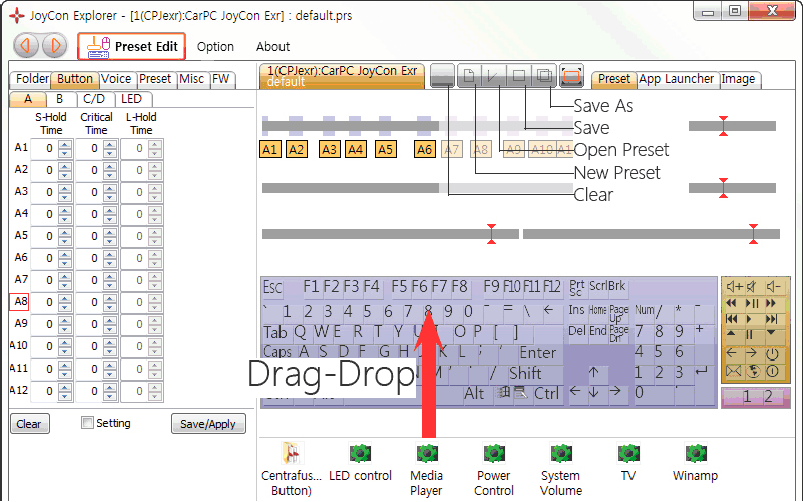
Task: Select the A3 button slot
Action: click(x=329, y=150)
